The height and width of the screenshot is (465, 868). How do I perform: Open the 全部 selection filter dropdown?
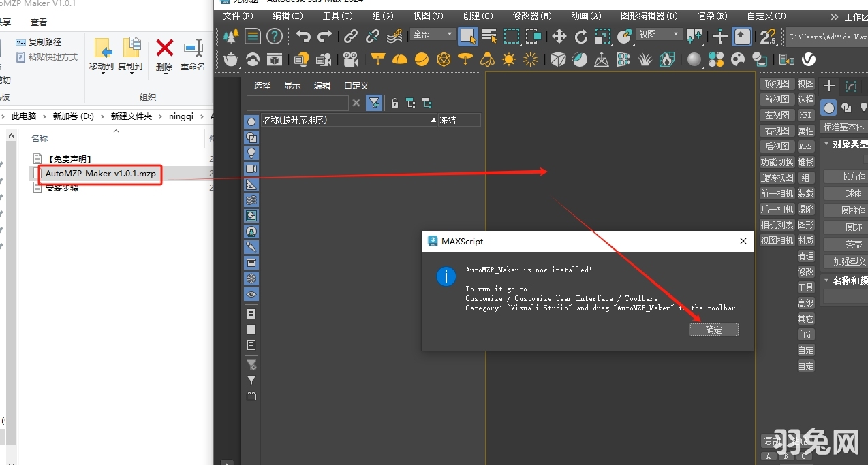coord(450,34)
